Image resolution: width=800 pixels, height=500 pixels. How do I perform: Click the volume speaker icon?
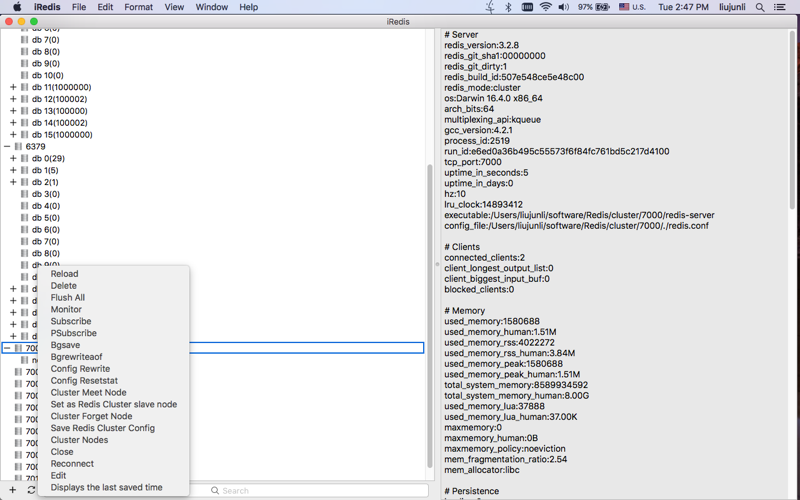(564, 7)
